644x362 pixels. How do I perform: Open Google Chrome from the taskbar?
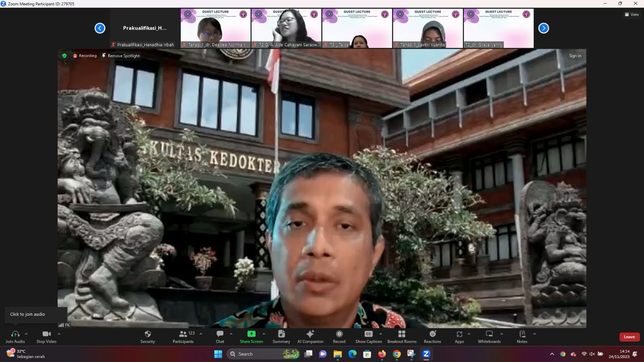click(397, 354)
